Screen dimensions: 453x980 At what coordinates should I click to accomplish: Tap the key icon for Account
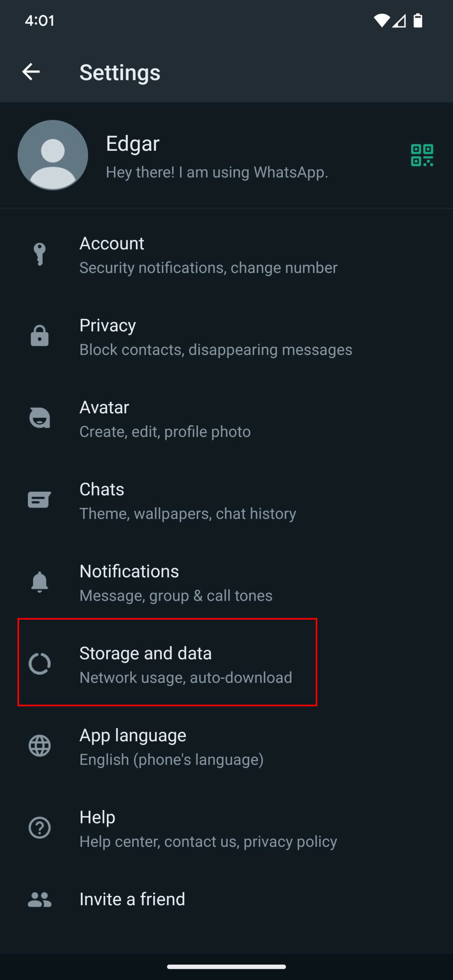(x=39, y=254)
